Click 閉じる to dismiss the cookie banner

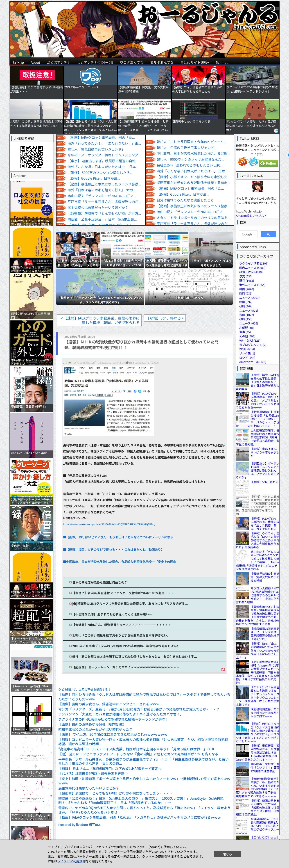tap(227, 854)
